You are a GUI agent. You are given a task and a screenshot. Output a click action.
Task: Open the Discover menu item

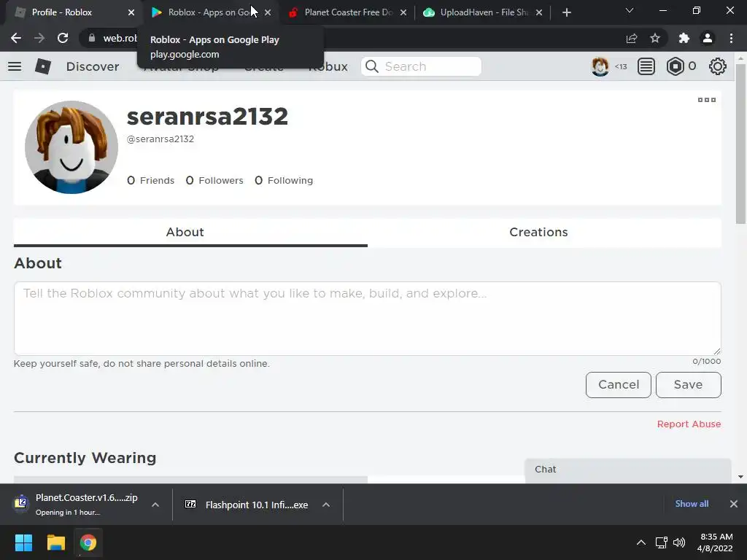pyautogui.click(x=93, y=66)
